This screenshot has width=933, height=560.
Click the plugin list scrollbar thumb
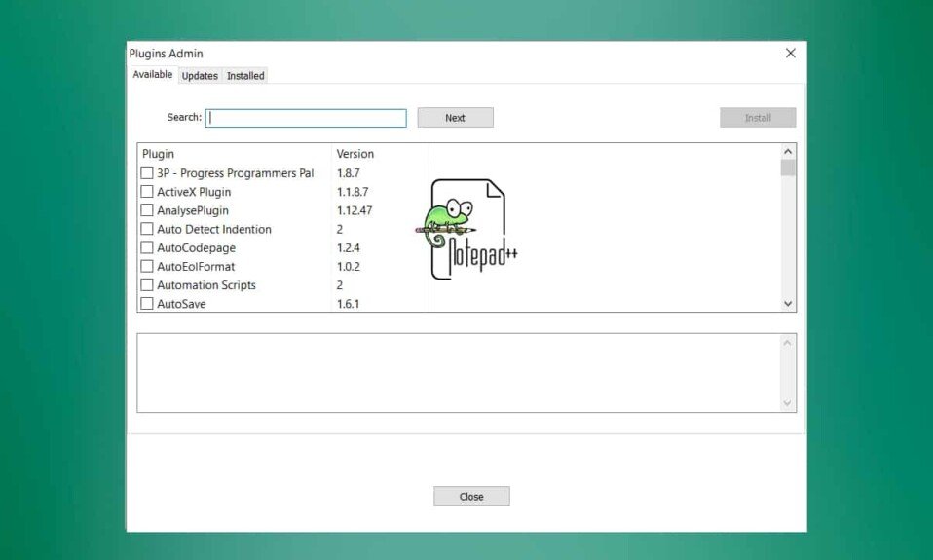788,168
